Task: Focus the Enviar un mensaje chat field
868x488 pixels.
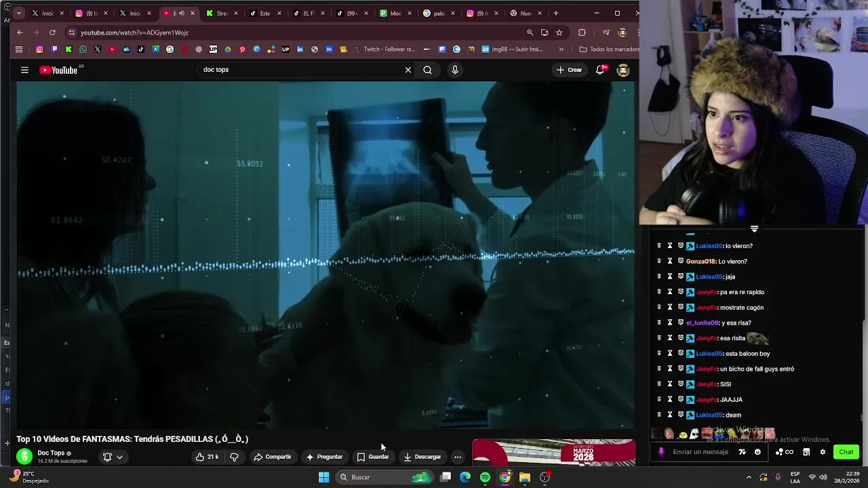Action: tap(701, 452)
